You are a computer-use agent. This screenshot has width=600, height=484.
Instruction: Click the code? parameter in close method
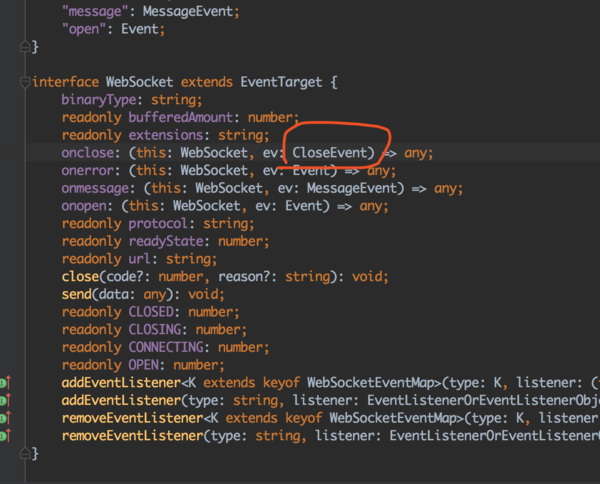pos(125,277)
